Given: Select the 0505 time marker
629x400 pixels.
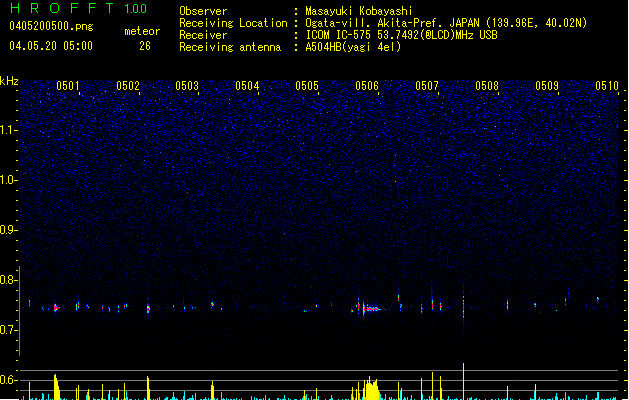Looking at the screenshot, I should point(307,86).
